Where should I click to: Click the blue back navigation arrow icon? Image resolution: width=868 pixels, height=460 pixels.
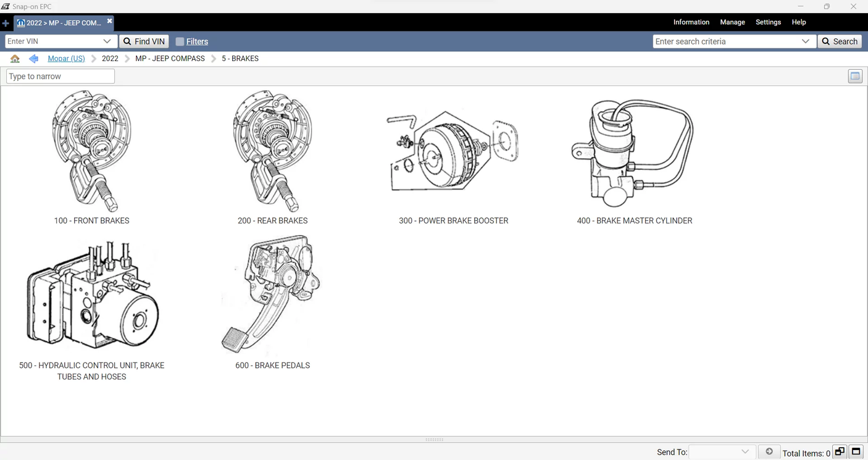33,58
